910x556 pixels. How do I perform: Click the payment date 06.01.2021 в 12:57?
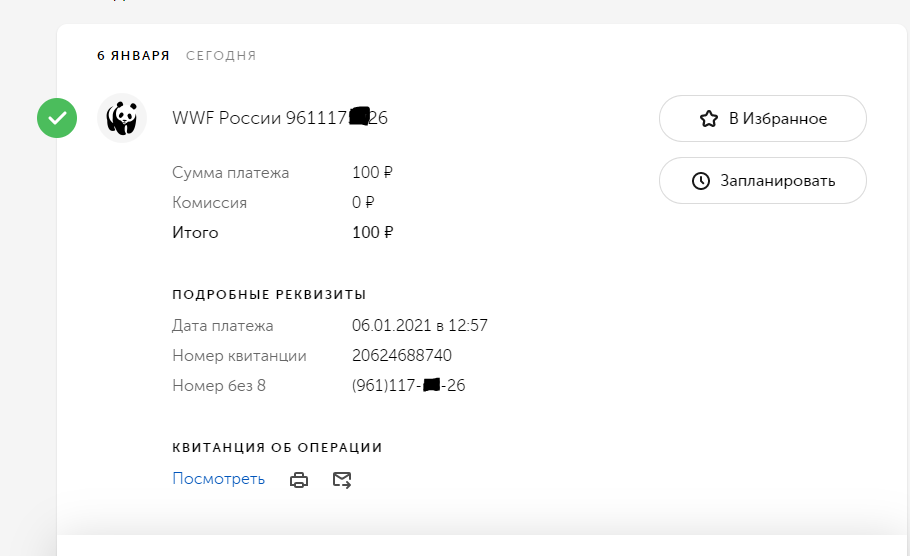coord(419,326)
